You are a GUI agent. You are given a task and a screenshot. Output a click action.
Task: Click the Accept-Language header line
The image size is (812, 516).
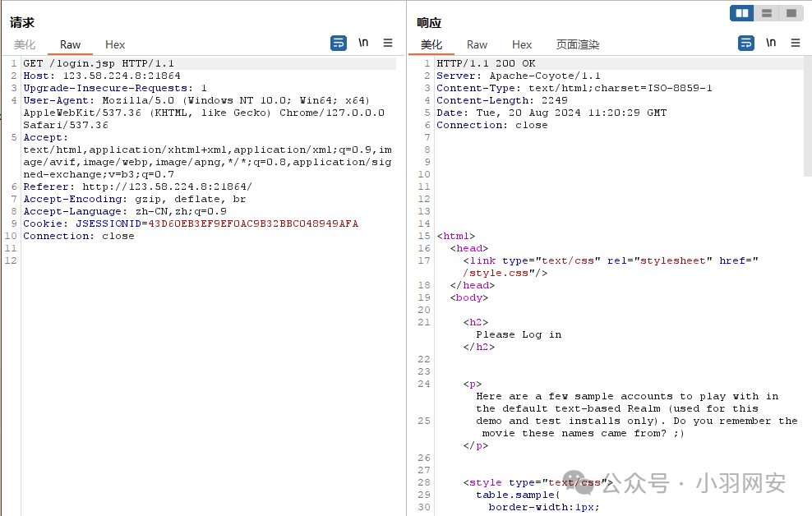pyautogui.click(x=125, y=212)
